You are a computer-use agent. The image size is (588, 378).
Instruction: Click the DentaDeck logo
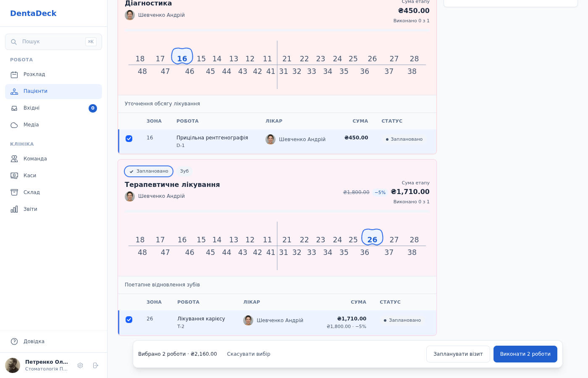pos(33,13)
